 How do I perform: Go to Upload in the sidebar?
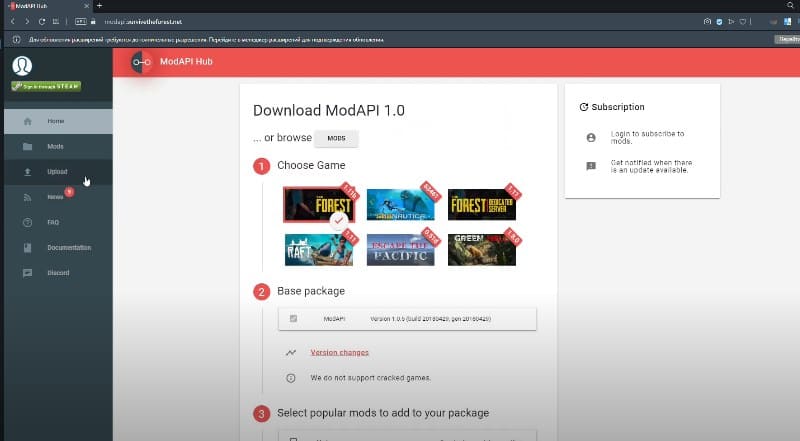(x=58, y=172)
